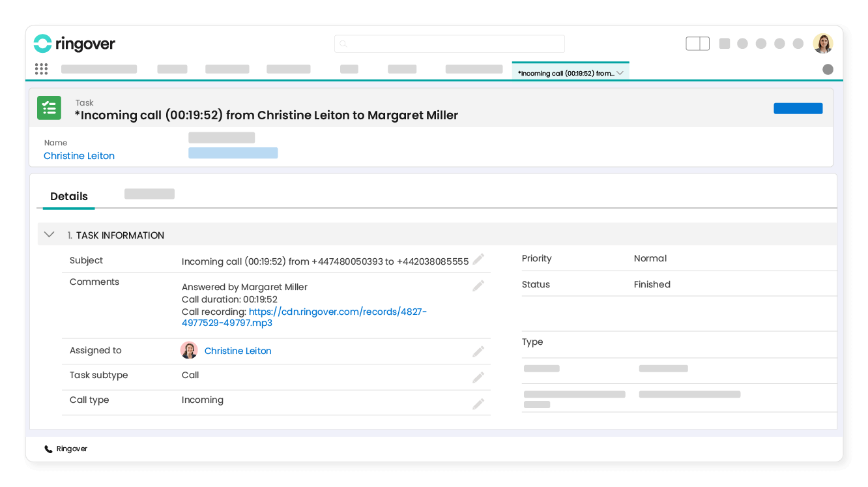Edit the Assigned to pencil icon
This screenshot has width=868, height=487.
tap(478, 351)
